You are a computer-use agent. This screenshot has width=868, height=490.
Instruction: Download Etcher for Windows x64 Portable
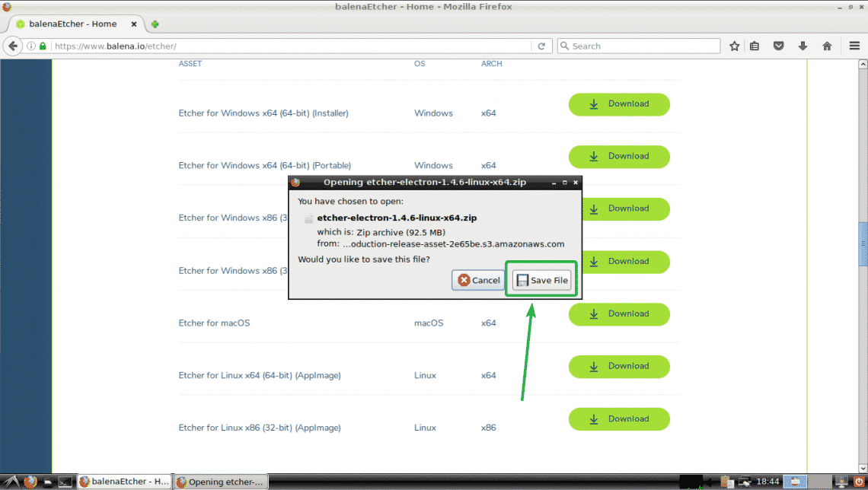pos(619,157)
